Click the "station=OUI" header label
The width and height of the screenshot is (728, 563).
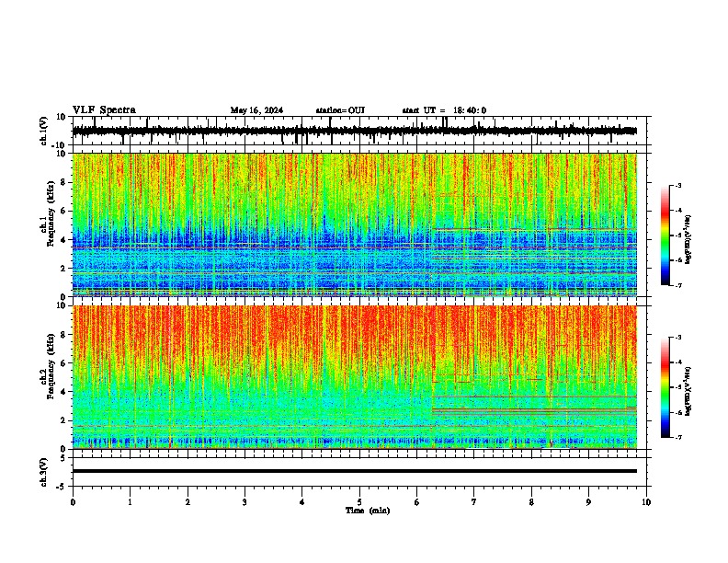coord(340,110)
